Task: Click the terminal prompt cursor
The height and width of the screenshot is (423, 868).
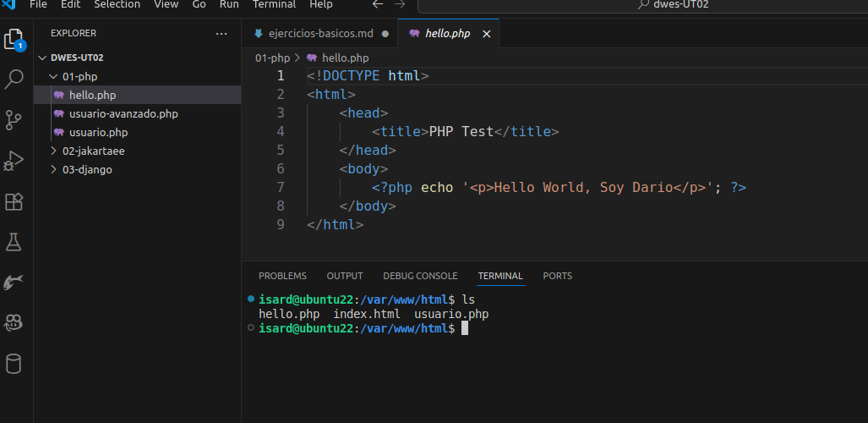Action: click(x=465, y=328)
